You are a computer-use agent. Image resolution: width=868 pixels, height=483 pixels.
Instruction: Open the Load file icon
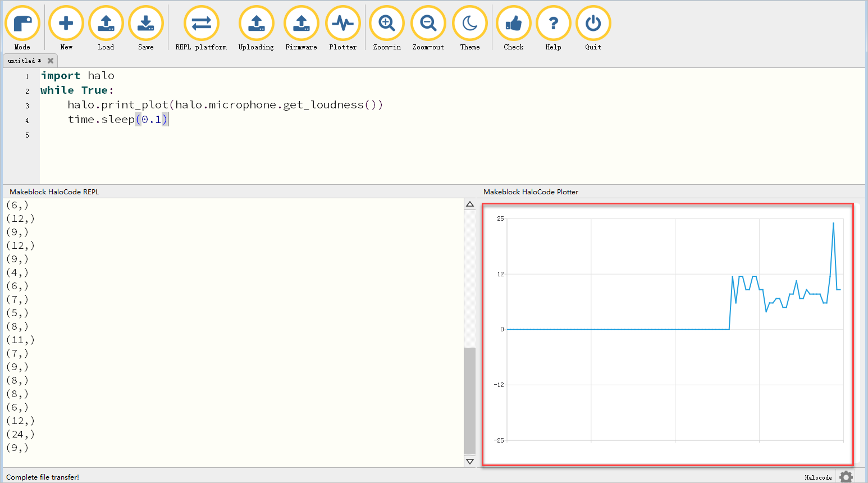click(x=106, y=24)
